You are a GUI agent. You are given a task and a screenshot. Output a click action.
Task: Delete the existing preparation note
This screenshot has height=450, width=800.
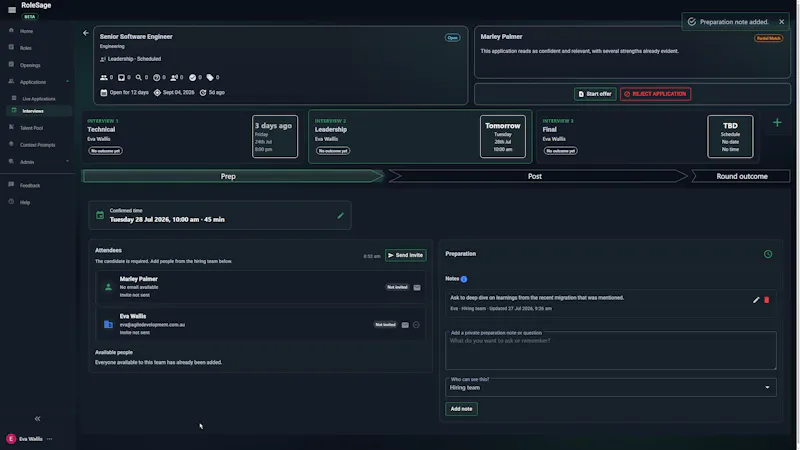[x=766, y=300]
